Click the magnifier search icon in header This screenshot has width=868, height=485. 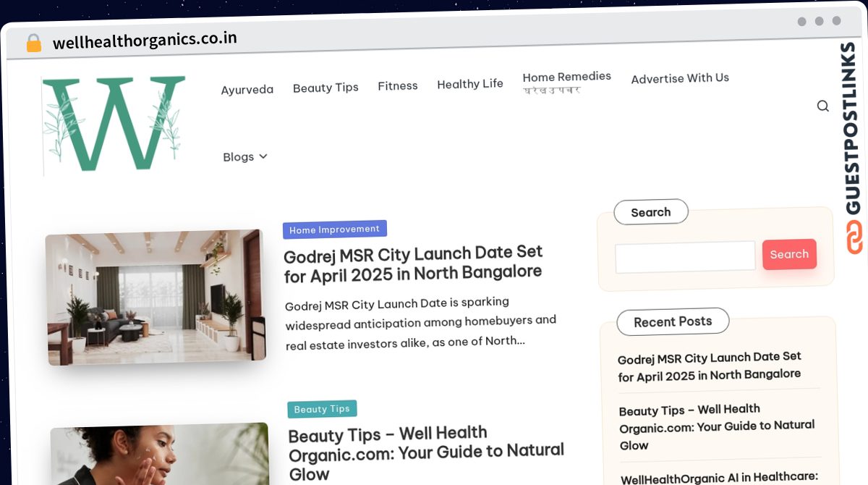(822, 106)
